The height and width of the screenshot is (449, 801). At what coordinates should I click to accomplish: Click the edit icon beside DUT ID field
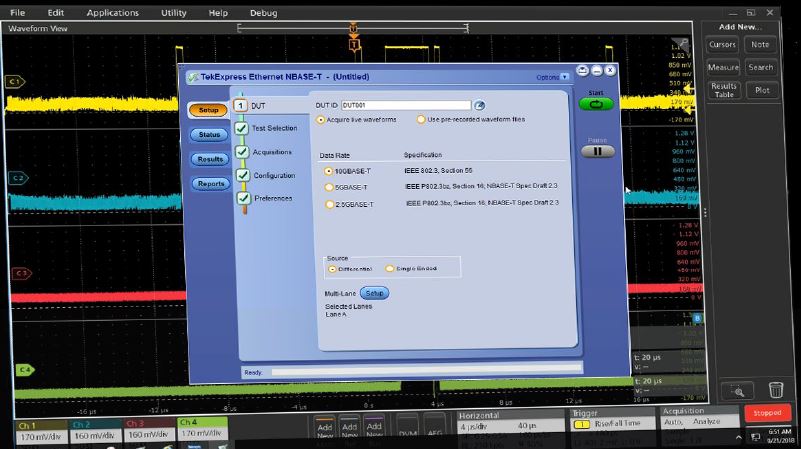pos(479,105)
